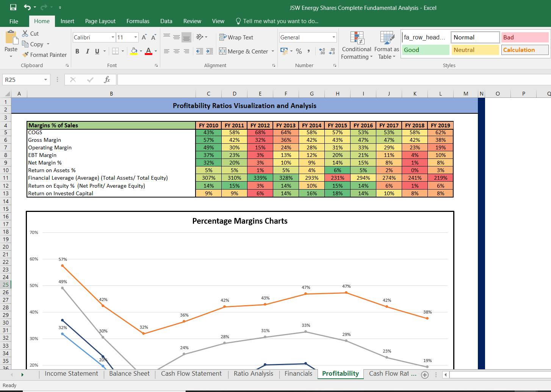The width and height of the screenshot is (551, 392).
Task: Apply the comma style
Action: pos(309,51)
